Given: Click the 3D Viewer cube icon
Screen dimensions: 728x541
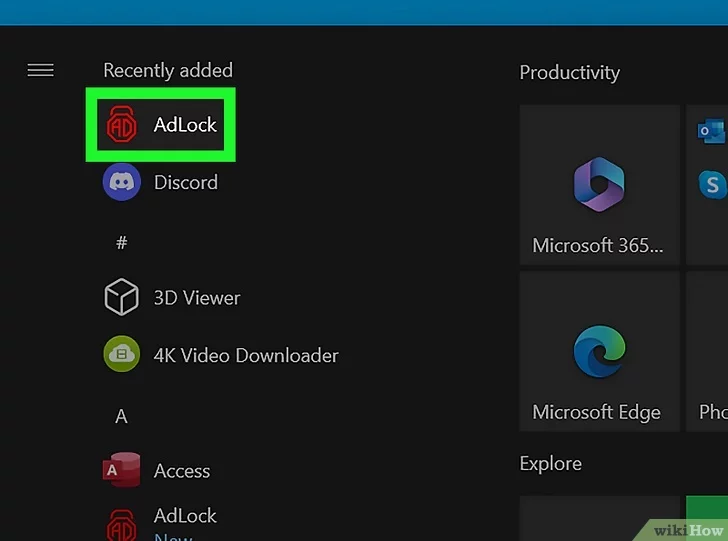Looking at the screenshot, I should coord(122,298).
